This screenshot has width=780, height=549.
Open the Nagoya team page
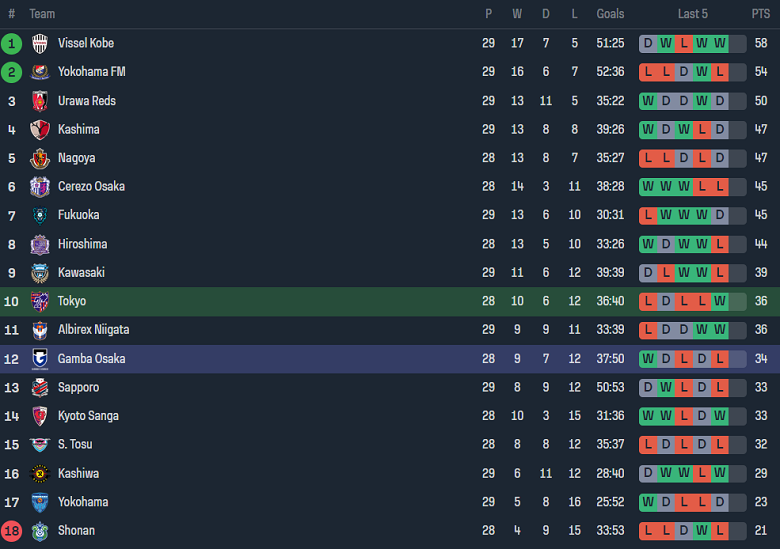click(77, 158)
